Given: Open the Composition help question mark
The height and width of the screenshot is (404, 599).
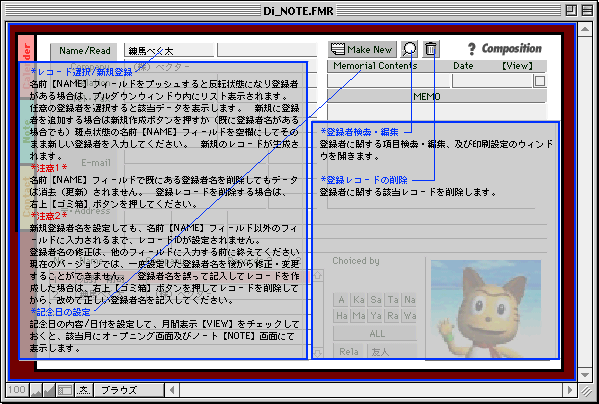Looking at the screenshot, I should (471, 49).
